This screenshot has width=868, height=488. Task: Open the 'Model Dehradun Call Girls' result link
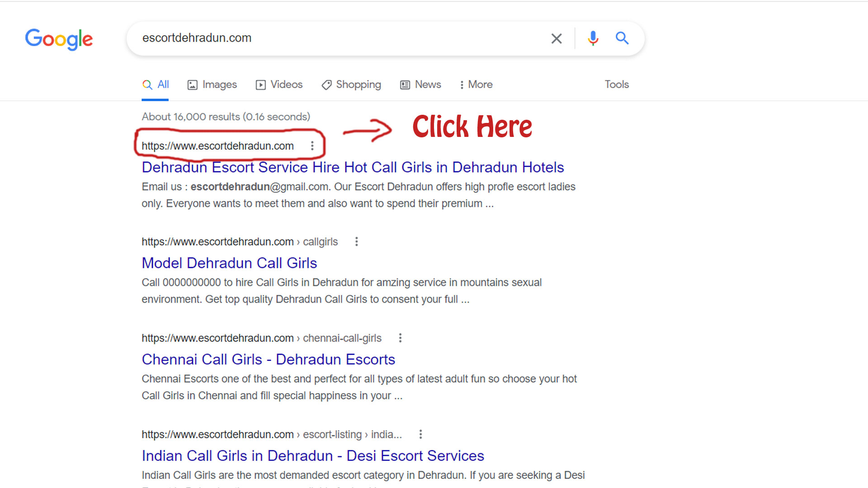click(x=229, y=263)
